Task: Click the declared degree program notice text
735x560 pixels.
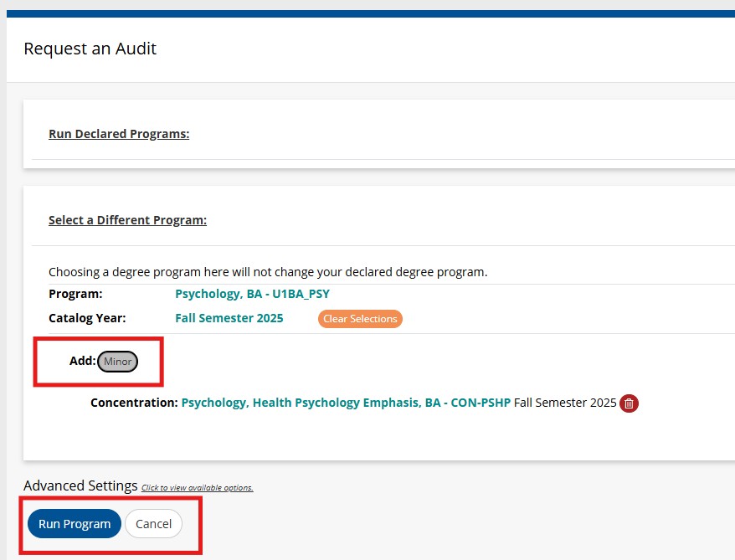Action: [x=268, y=272]
